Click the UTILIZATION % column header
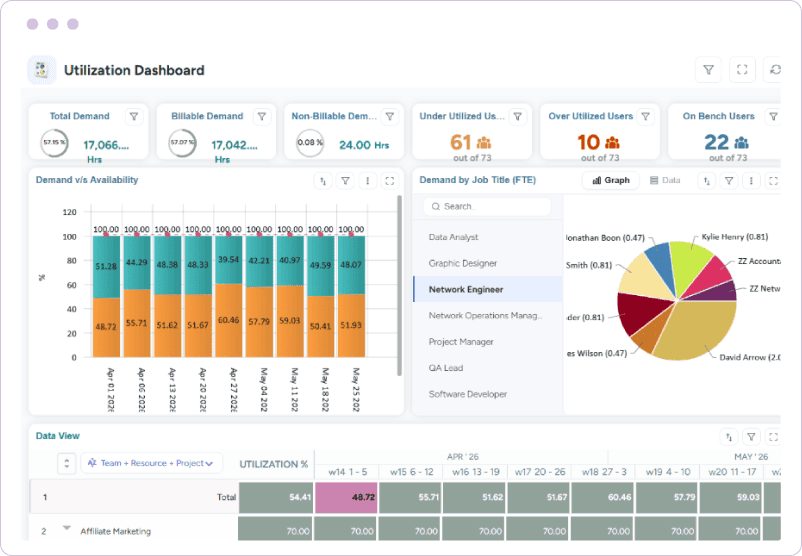 pos(274,464)
